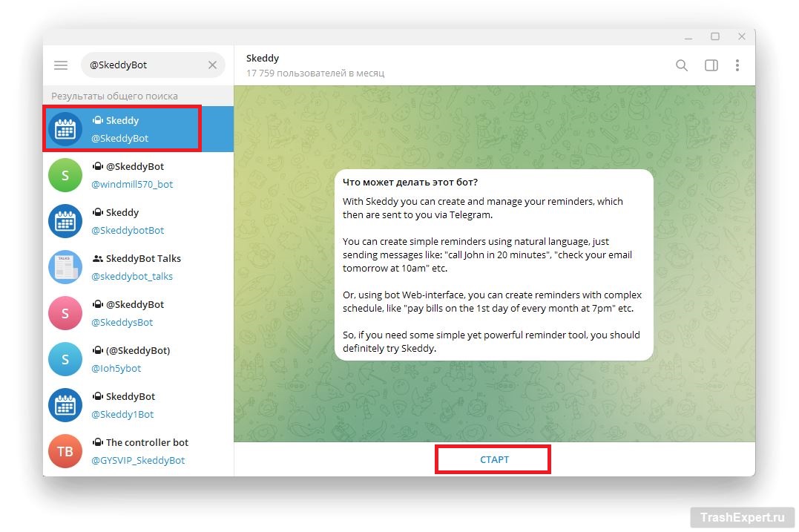Click the SkeddyBot Talks newspaper avatar
The width and height of the screenshot is (799, 532).
[65, 267]
